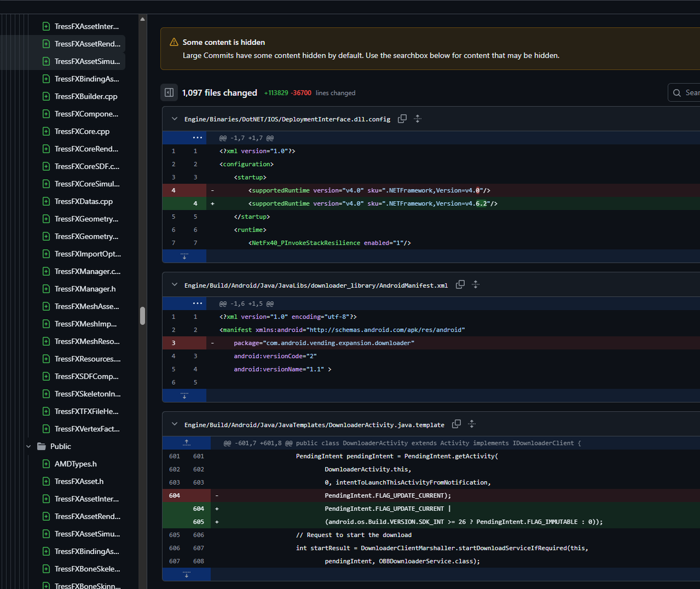This screenshot has height=589, width=700.
Task: Click added-file icon beside TressFXManager.h
Action: point(46,289)
